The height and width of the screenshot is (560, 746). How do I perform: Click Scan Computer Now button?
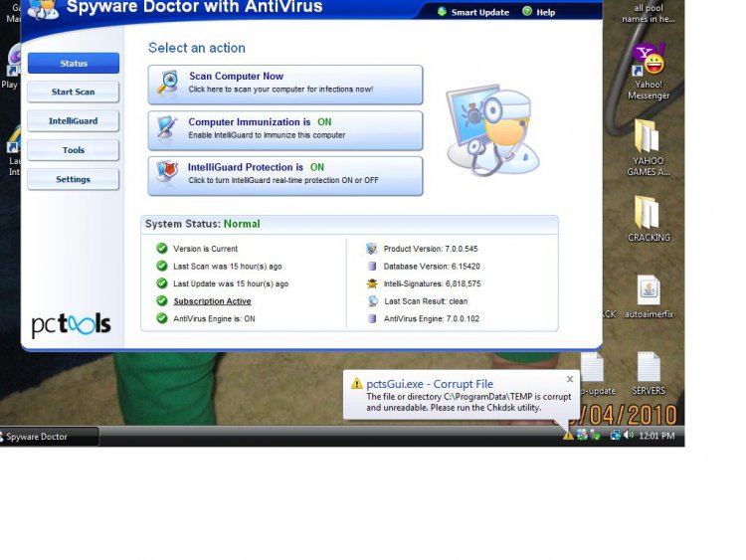click(x=285, y=85)
